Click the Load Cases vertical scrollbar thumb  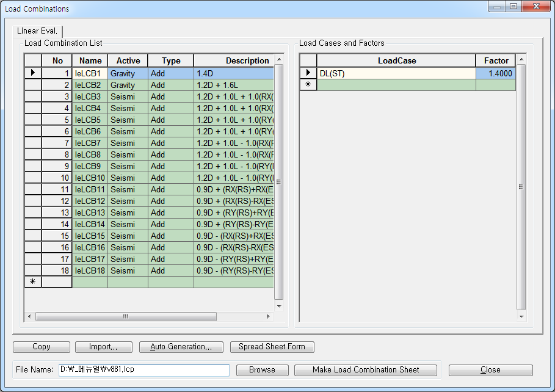pos(521,187)
